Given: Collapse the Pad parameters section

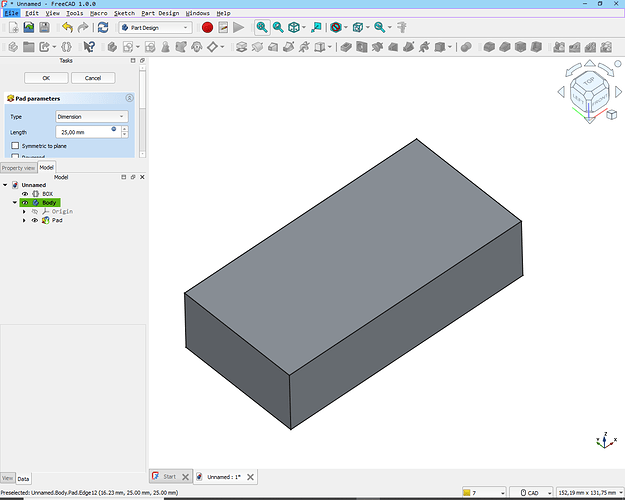Looking at the screenshot, I should (x=130, y=98).
